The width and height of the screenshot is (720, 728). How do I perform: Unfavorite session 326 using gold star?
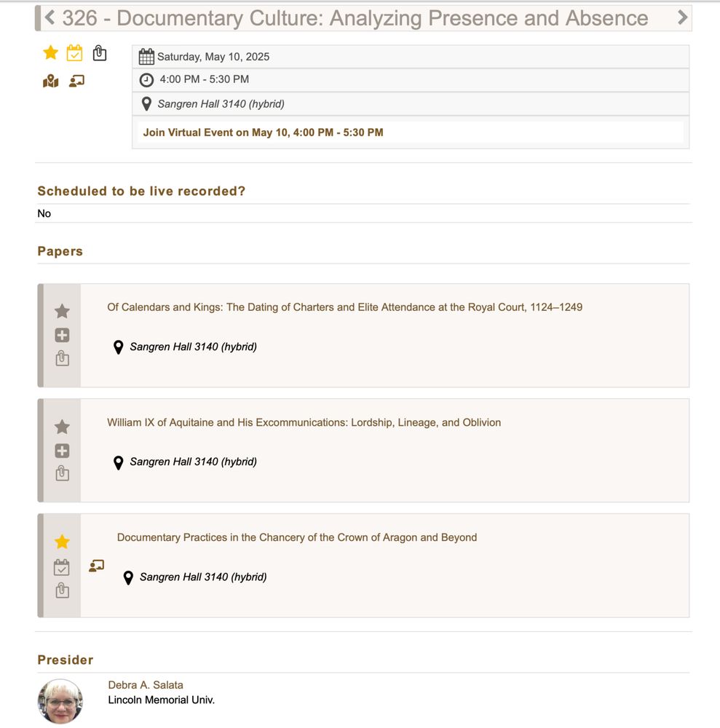(x=51, y=53)
